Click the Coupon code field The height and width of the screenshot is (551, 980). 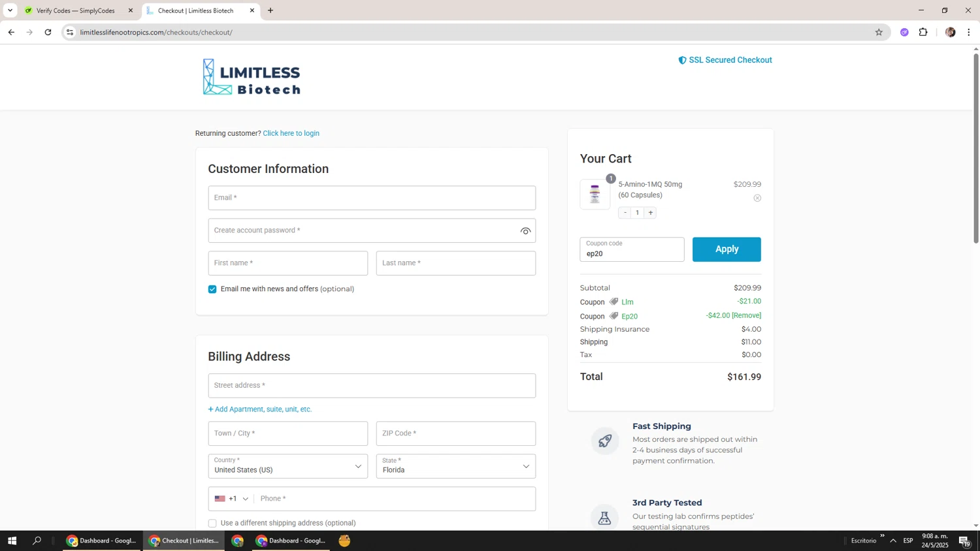[632, 249]
